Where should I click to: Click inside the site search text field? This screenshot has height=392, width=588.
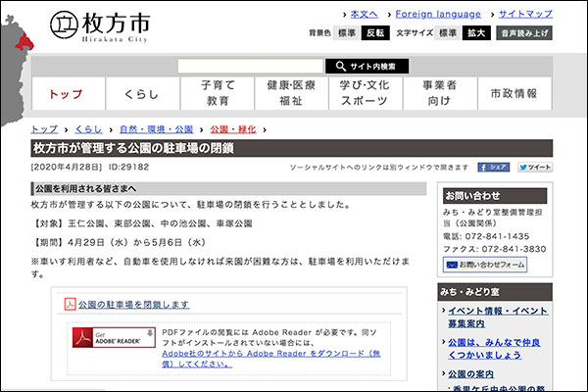pos(250,67)
